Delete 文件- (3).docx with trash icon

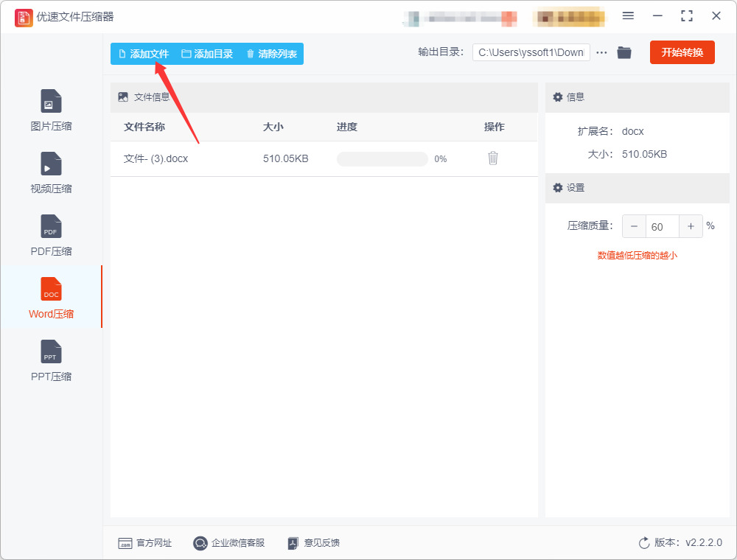[x=492, y=158]
